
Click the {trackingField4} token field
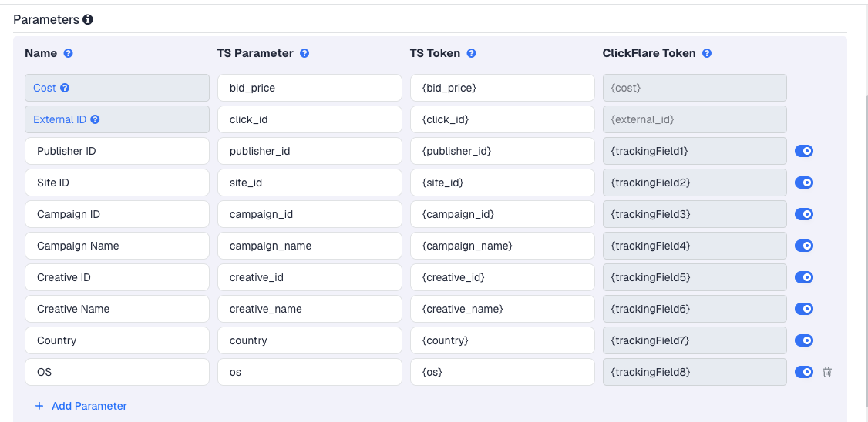695,246
